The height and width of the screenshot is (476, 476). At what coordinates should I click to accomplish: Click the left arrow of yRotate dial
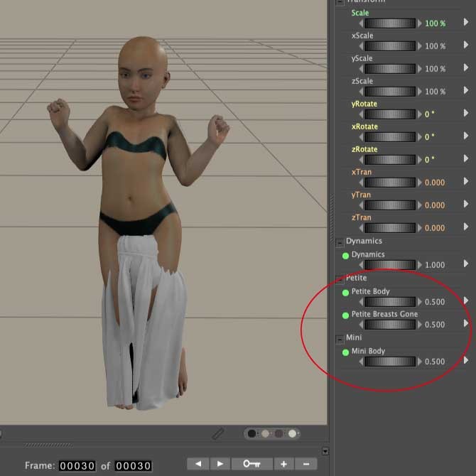pyautogui.click(x=362, y=114)
